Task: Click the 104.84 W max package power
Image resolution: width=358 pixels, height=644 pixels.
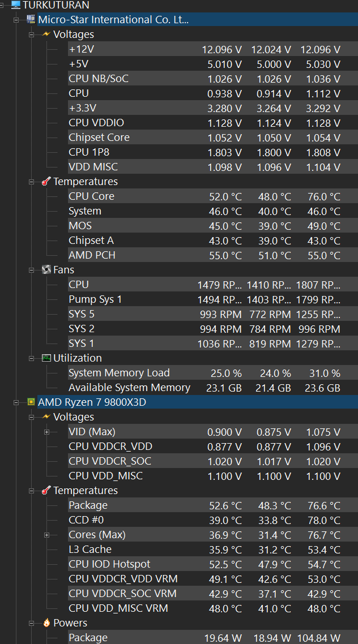Action: coord(318,638)
